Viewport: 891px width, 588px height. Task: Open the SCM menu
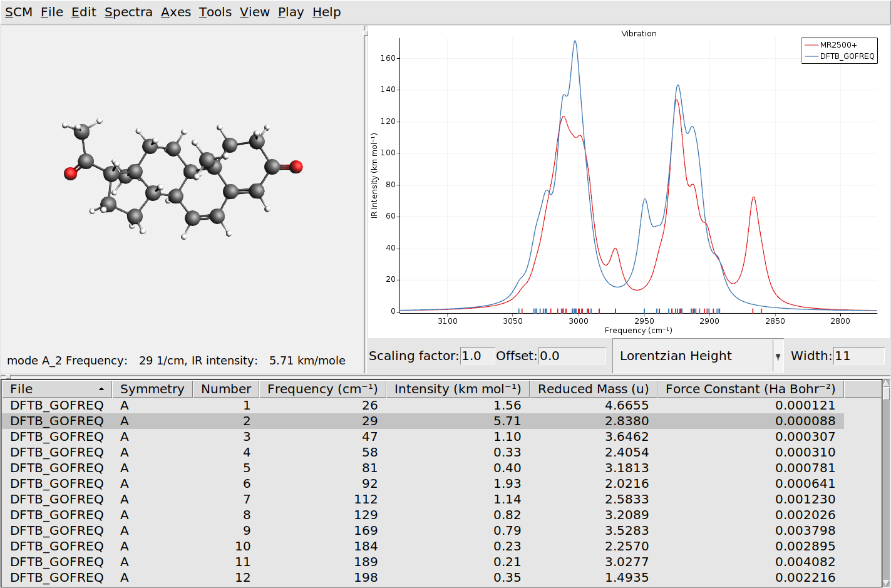pyautogui.click(x=18, y=11)
